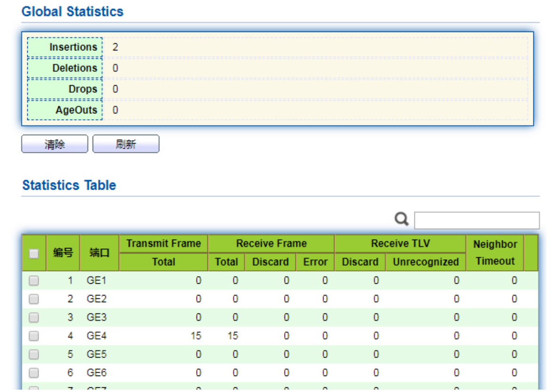
Task: Click the Insertions value field
Action: click(x=315, y=47)
